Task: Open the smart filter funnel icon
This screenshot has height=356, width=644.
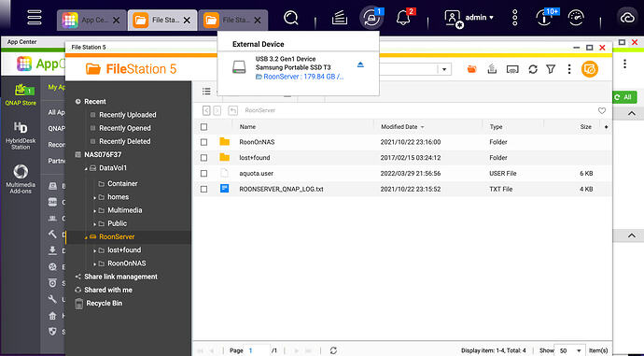Action: tap(551, 69)
